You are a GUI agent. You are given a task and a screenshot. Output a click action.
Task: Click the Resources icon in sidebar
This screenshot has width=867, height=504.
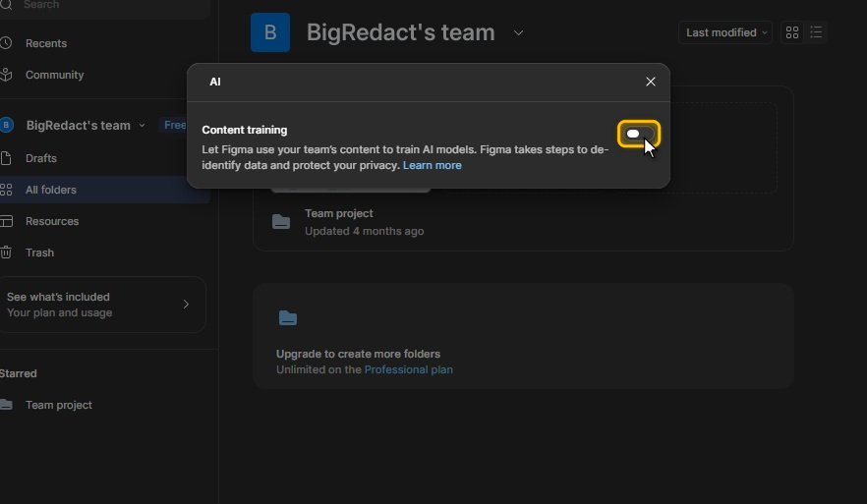[6, 221]
